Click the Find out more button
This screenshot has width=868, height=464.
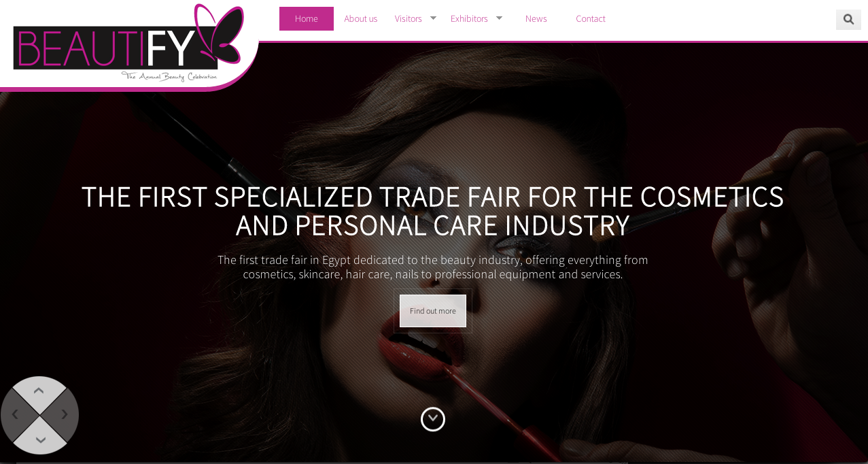tap(433, 311)
